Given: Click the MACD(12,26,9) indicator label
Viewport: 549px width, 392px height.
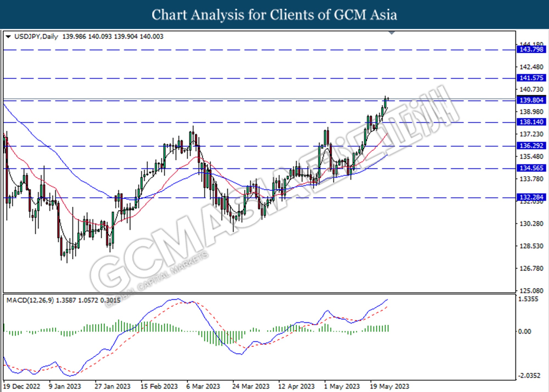Looking at the screenshot, I should click(30, 300).
